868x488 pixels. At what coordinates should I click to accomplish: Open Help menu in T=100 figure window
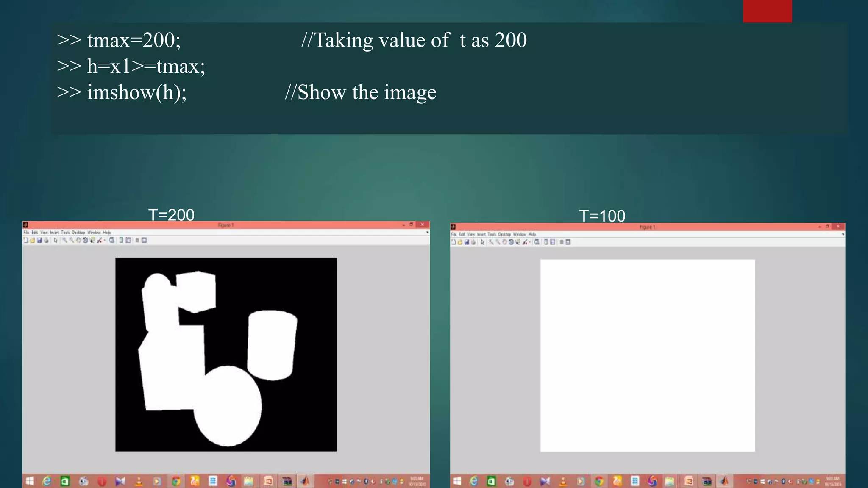coord(532,234)
